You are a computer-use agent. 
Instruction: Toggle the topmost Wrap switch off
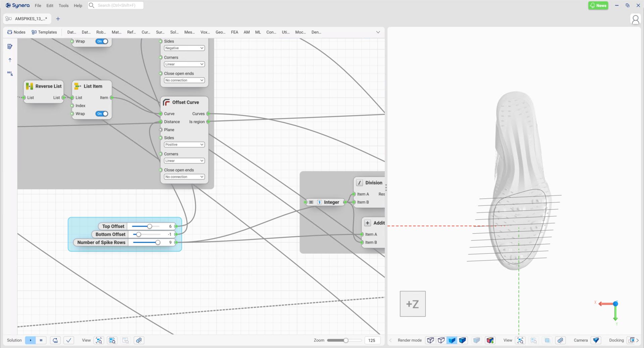pos(102,41)
